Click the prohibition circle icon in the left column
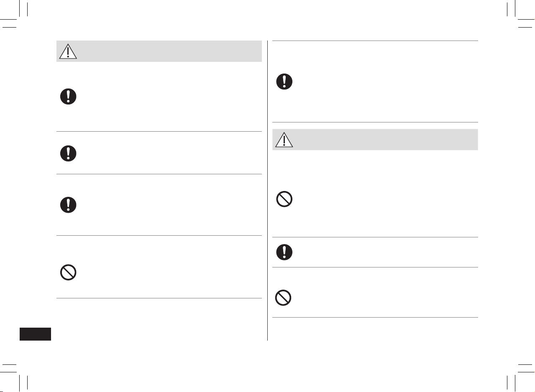 tap(68, 273)
